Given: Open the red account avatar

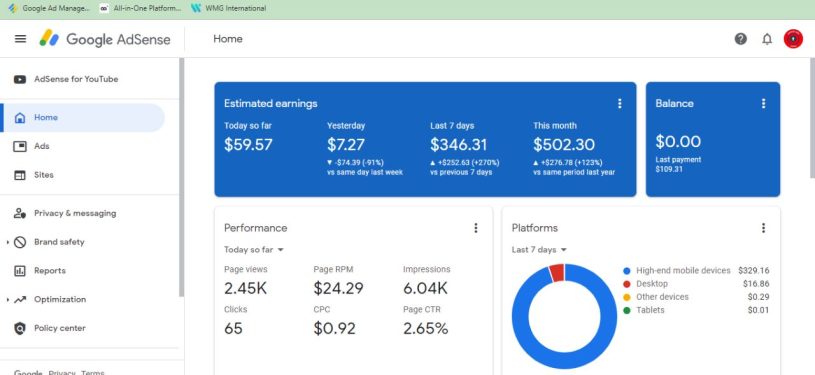Looking at the screenshot, I should coord(793,39).
